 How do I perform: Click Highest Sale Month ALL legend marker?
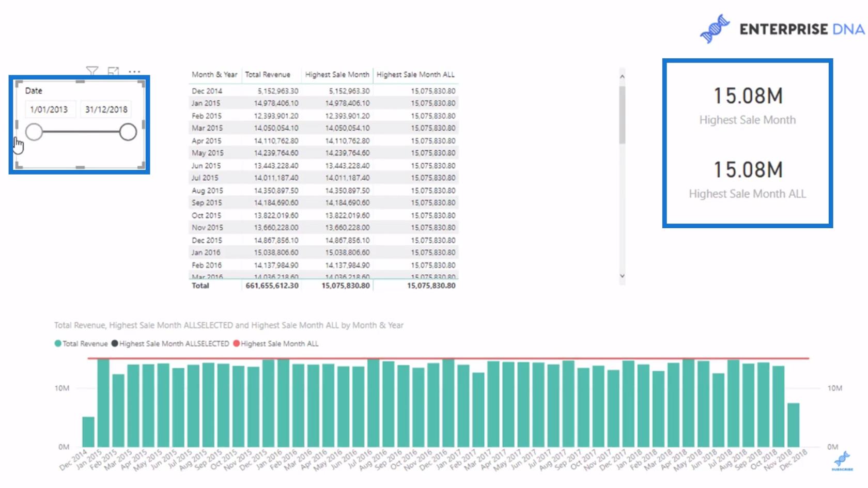coord(236,343)
